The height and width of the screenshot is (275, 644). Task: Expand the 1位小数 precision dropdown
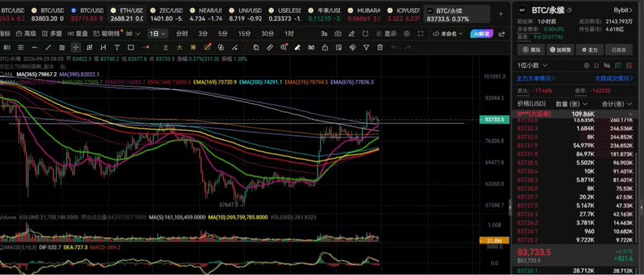tap(532, 65)
